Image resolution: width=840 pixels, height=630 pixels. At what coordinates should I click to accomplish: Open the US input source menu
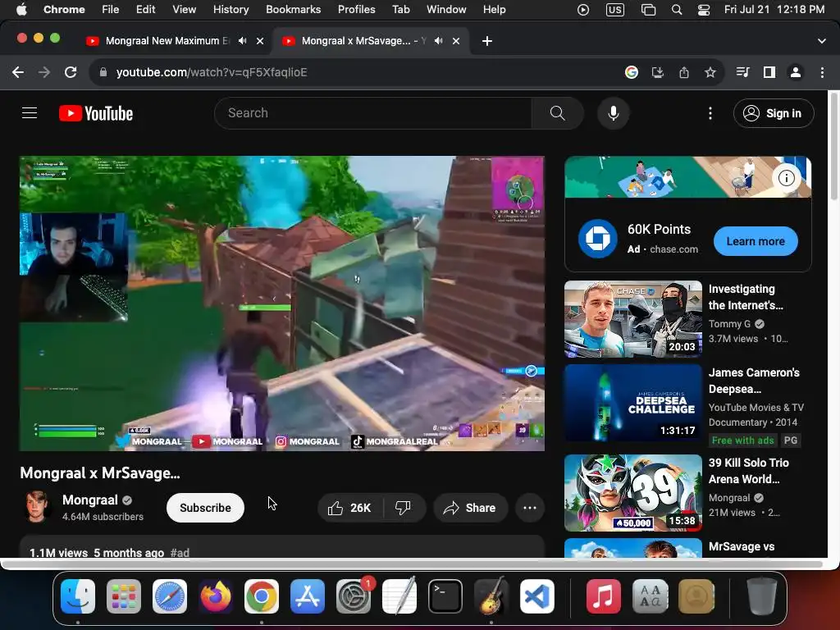tap(615, 9)
